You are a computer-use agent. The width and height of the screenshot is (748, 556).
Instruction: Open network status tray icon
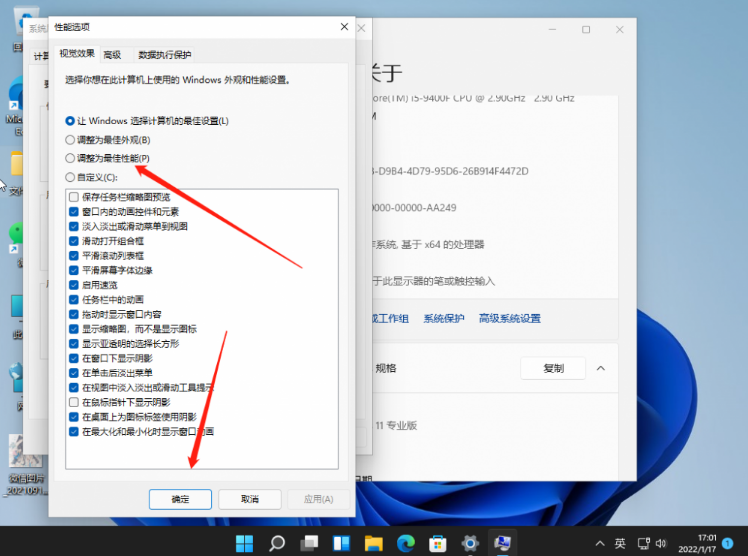point(644,543)
